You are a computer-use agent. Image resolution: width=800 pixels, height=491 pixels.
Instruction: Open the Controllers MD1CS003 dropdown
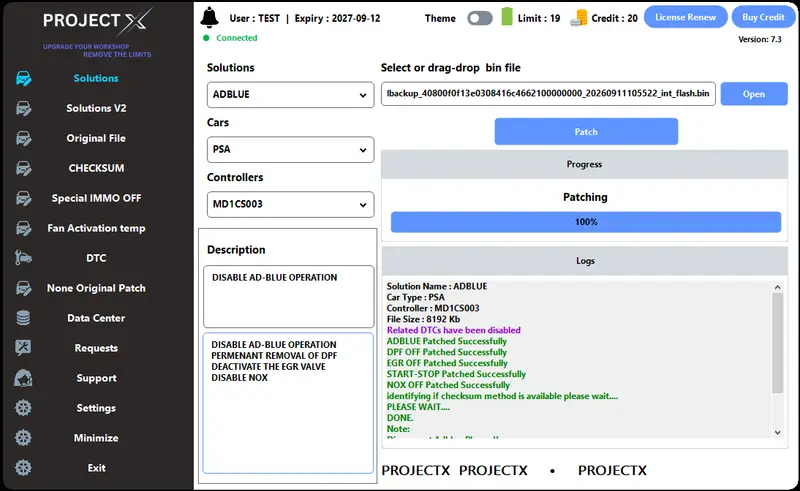coord(290,204)
